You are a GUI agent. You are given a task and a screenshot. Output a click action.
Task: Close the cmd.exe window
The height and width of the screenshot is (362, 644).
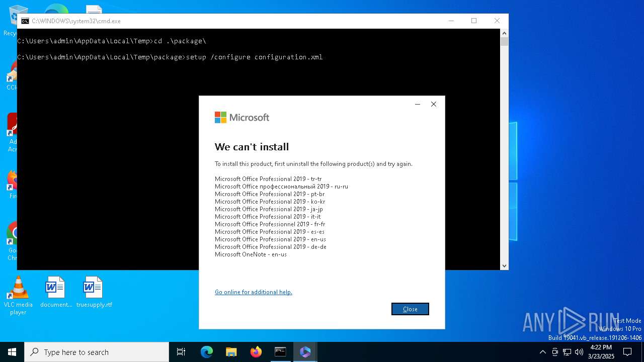pyautogui.click(x=497, y=21)
